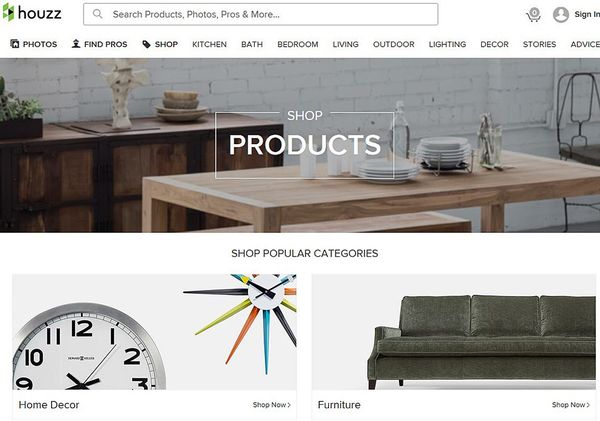Click the Search Products input field
This screenshot has width=600, height=421.
pos(261,14)
